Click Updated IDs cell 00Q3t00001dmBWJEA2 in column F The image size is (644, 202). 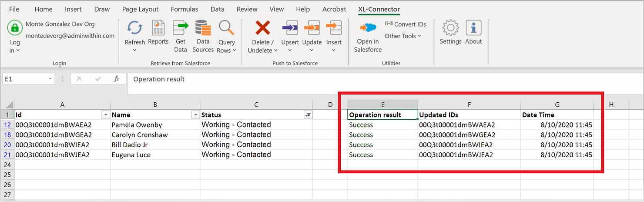pos(470,155)
